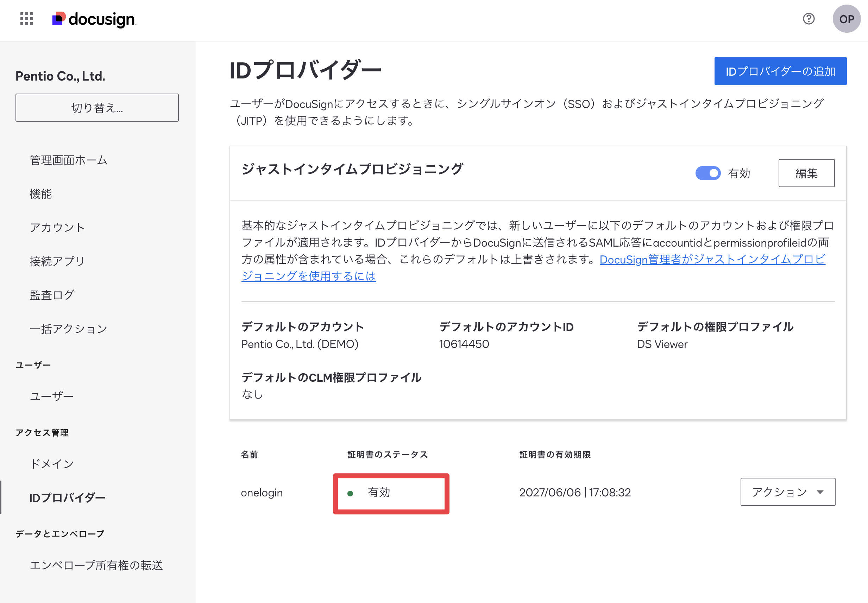Click the データとエンベロープ sidebar section heading
The height and width of the screenshot is (603, 868).
coord(60,534)
